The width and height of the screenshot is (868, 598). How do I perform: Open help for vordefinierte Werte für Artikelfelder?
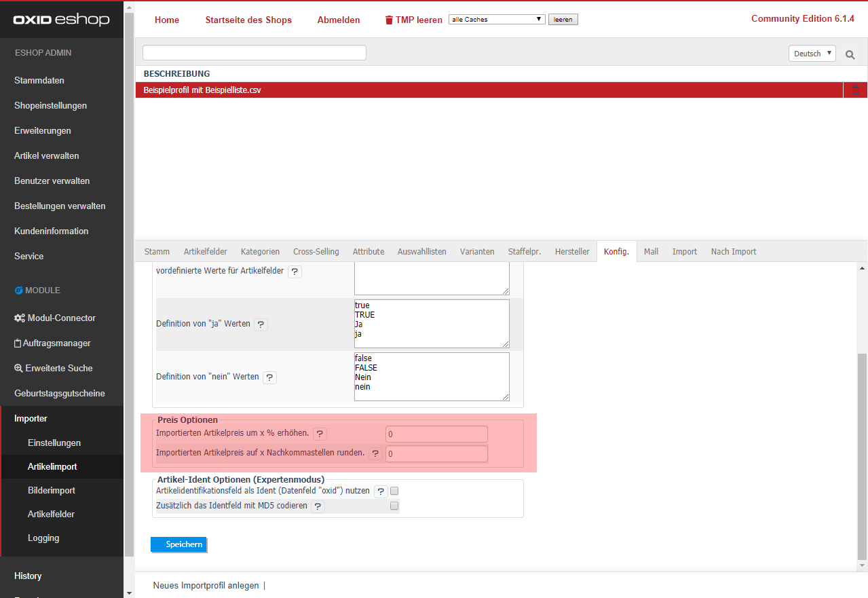pos(295,272)
